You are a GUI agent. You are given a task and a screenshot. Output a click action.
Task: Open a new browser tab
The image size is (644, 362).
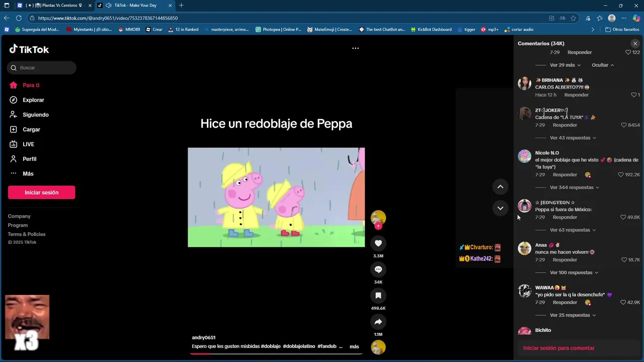[181, 6]
